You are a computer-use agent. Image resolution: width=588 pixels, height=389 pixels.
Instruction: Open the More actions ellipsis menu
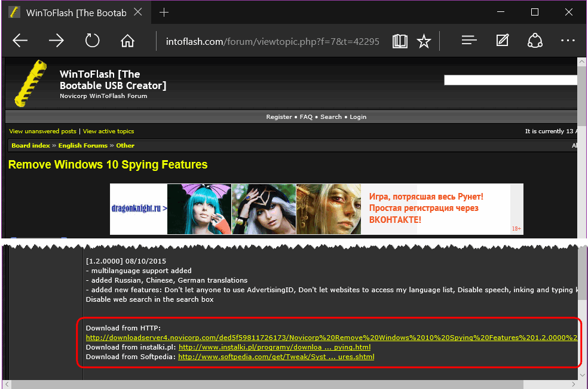pyautogui.click(x=568, y=40)
